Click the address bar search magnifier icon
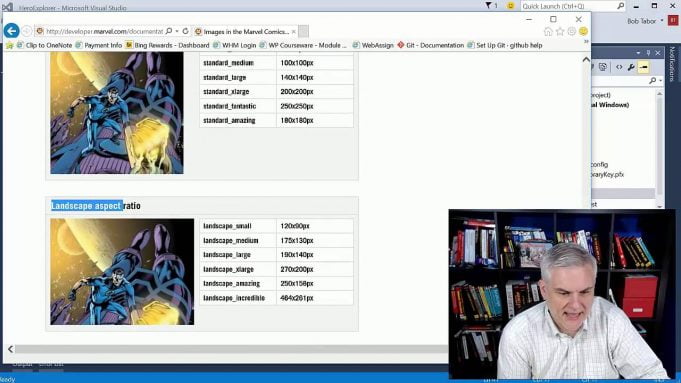The width and height of the screenshot is (681, 383). pos(169,31)
